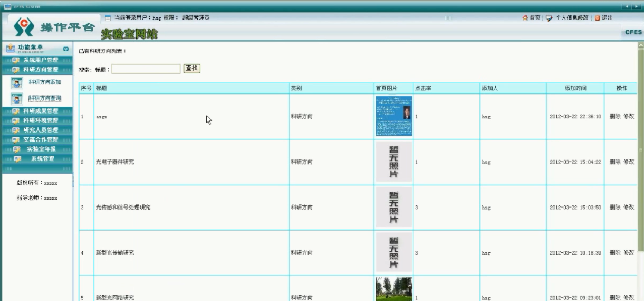The height and width of the screenshot is (301, 644).
Task: Click the edit icon beside 个人信息修改
Action: [549, 18]
